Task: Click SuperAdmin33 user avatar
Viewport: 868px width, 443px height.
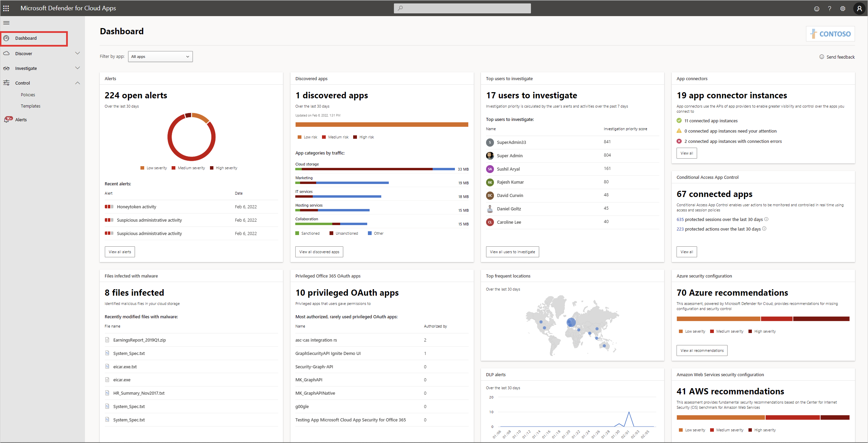Action: 490,142
